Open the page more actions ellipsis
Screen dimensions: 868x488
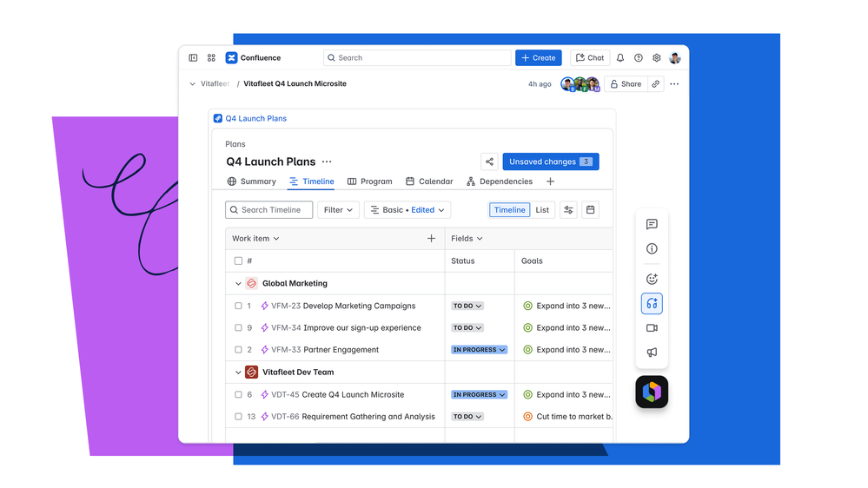point(674,84)
